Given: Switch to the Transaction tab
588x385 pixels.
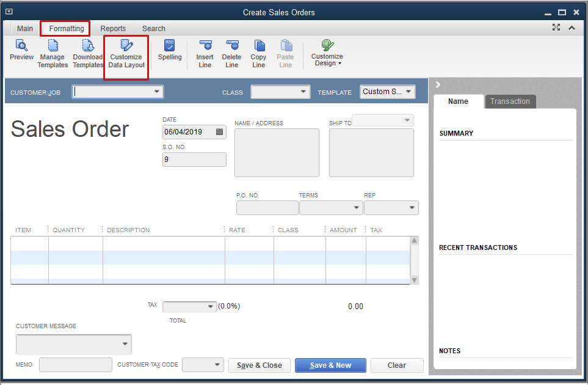Looking at the screenshot, I should pyautogui.click(x=510, y=101).
